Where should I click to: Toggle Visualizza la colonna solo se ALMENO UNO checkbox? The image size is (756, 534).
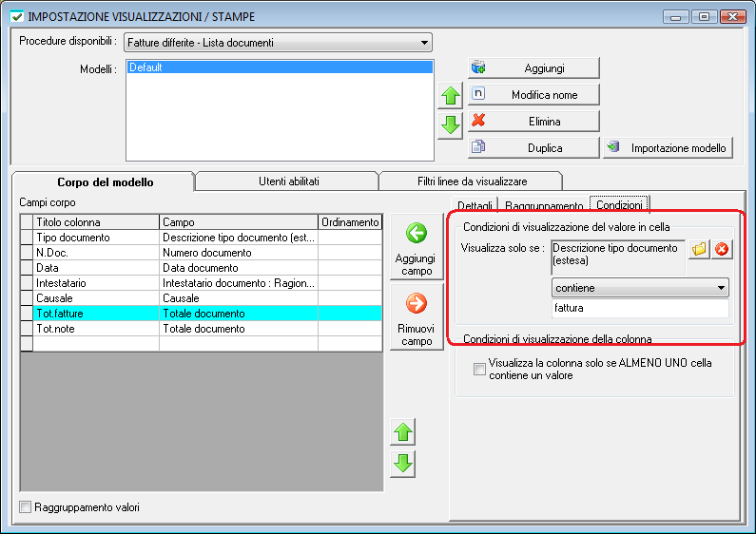[479, 370]
